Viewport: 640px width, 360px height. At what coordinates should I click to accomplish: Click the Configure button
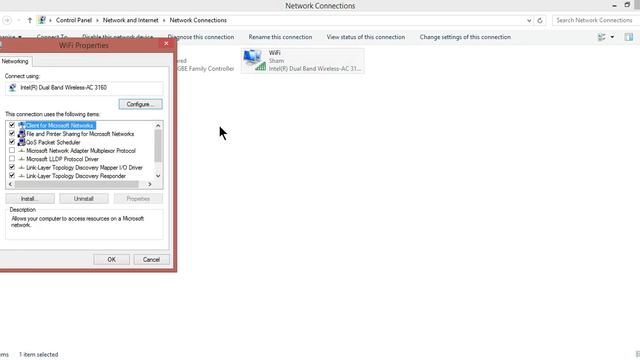(x=140, y=104)
